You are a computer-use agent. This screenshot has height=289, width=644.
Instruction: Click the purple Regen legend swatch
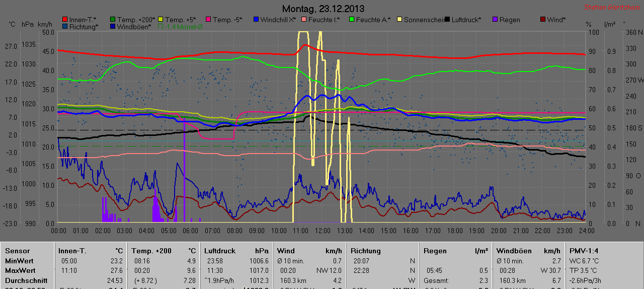(495, 20)
